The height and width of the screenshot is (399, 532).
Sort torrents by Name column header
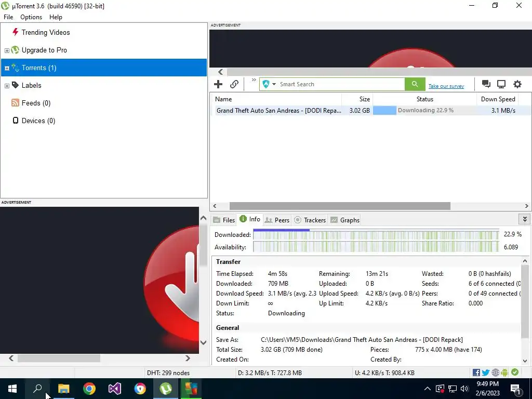coord(277,99)
